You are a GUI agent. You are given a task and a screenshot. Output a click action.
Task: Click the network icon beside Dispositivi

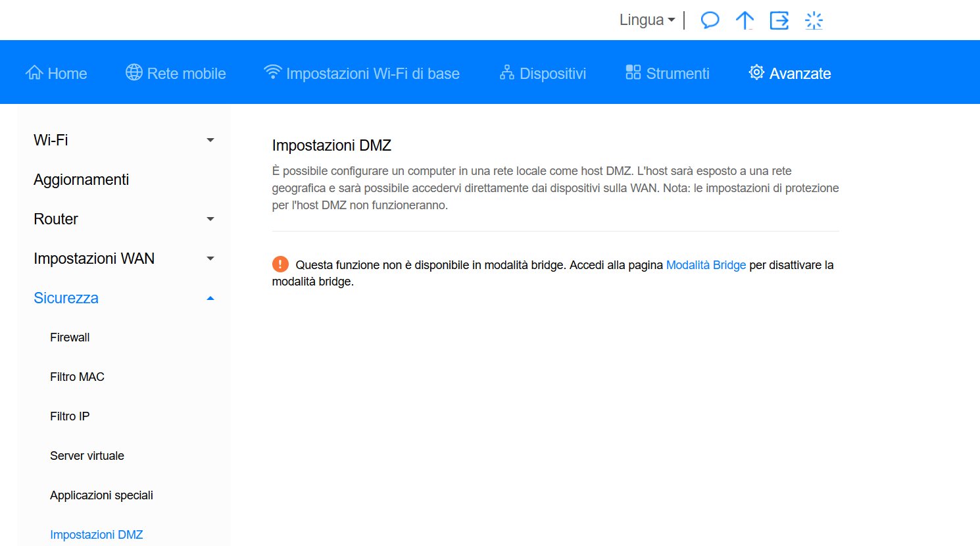click(507, 72)
